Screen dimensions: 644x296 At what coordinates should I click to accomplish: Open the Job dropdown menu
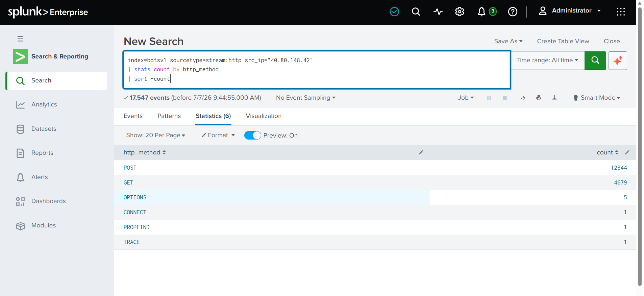click(466, 98)
